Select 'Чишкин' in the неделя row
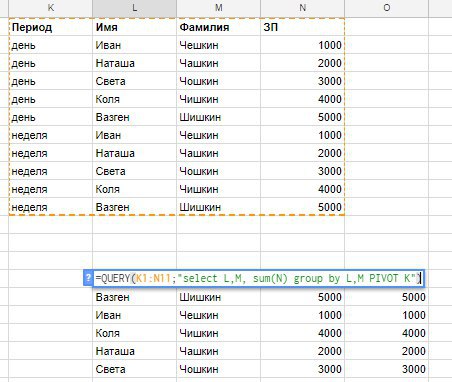This screenshot has width=452, height=382. [219, 189]
